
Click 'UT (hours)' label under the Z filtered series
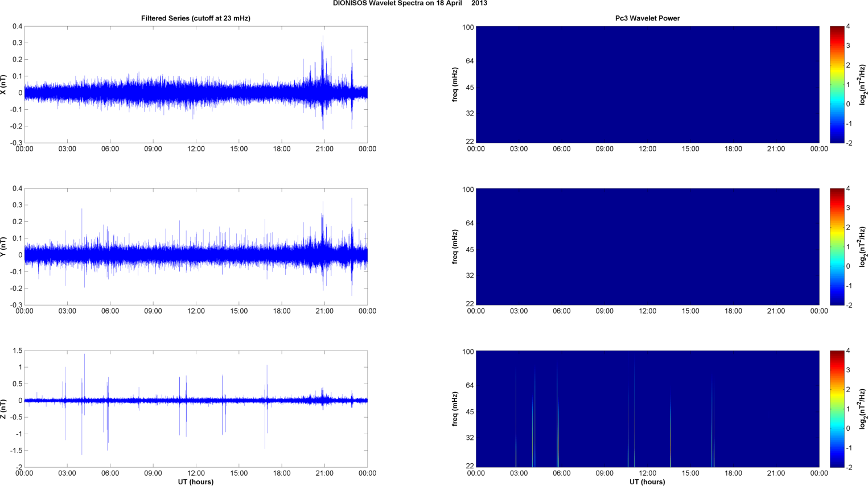(x=196, y=482)
